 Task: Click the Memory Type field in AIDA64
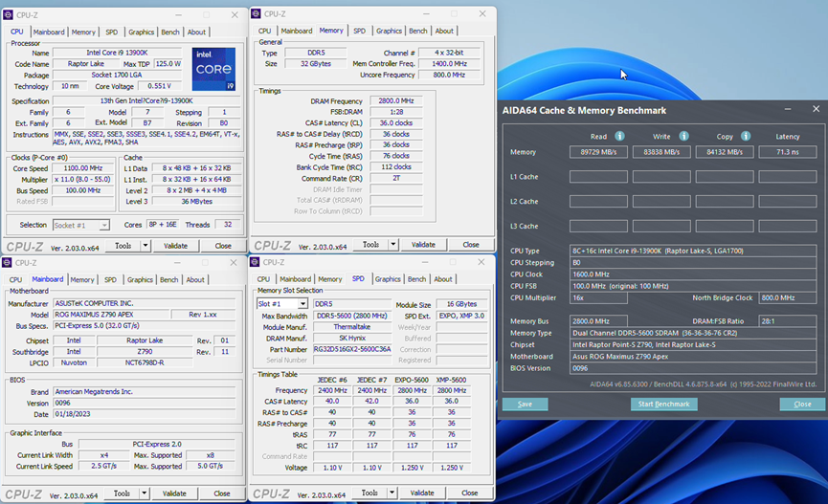tap(693, 333)
